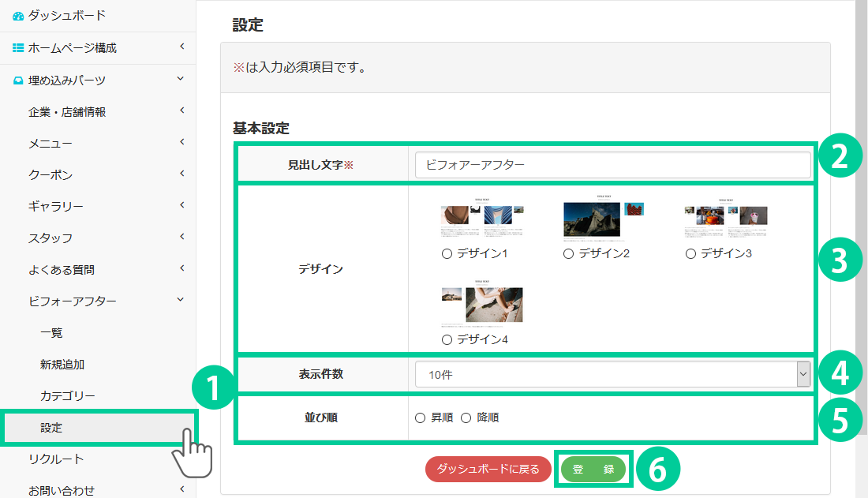Select ascending (昇順) sort order
The height and width of the screenshot is (498, 868).
[x=420, y=417]
